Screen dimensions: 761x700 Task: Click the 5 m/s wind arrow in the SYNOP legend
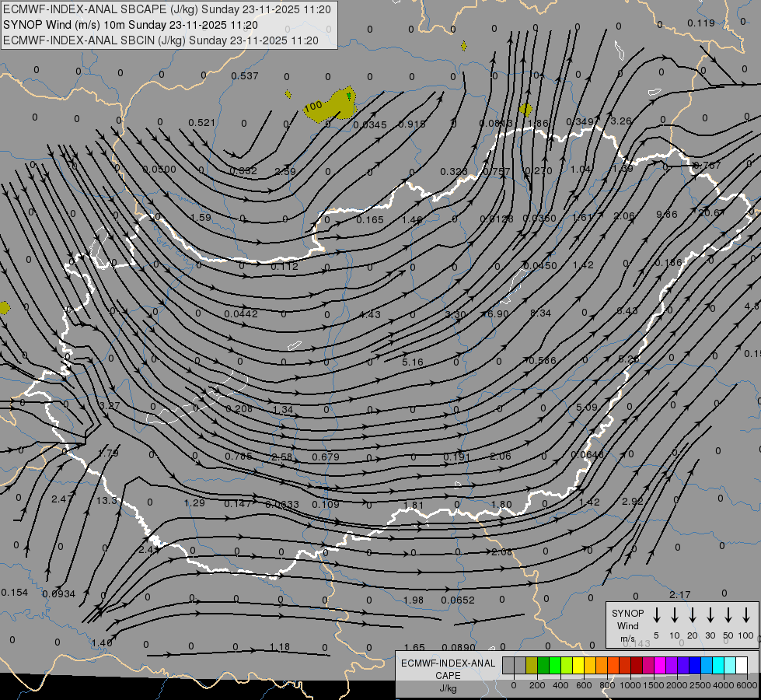pyautogui.click(x=656, y=615)
